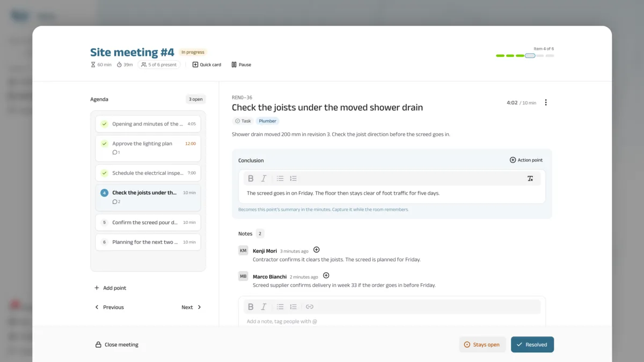This screenshot has height=362, width=644.
Task: Open the three-dot menu for this point
Action: (546, 102)
